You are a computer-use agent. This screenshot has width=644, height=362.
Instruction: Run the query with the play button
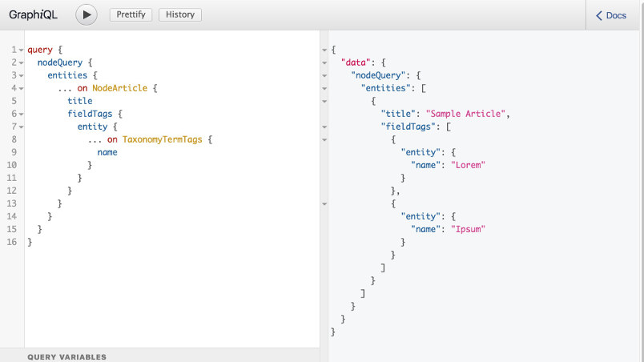[87, 14]
